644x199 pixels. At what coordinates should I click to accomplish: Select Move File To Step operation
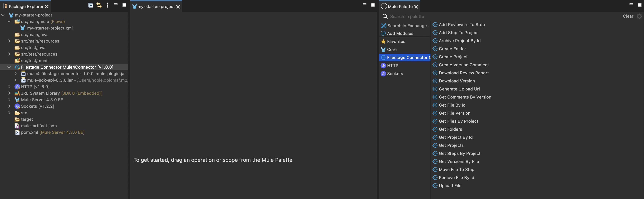coord(457,169)
